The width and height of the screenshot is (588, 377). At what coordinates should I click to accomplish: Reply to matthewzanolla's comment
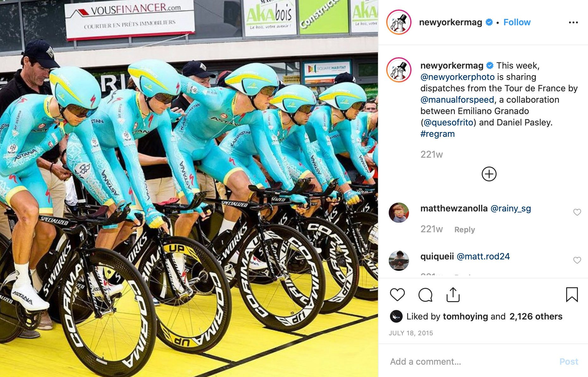(x=465, y=229)
